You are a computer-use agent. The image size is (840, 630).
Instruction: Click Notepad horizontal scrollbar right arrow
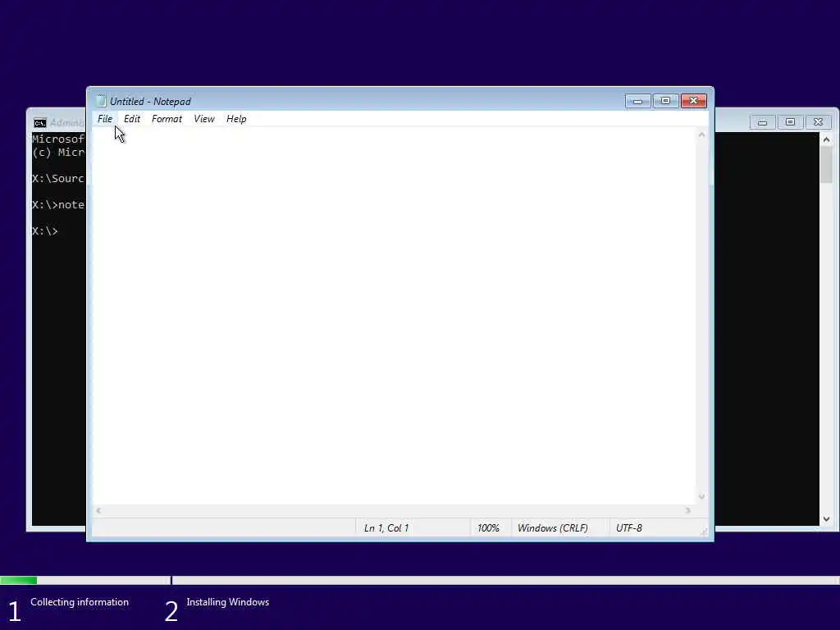[x=688, y=510]
